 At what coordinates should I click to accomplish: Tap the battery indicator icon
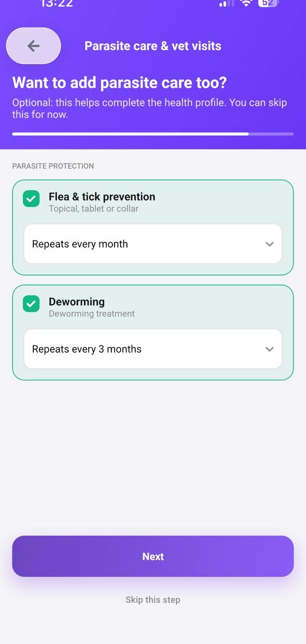pos(269,3)
